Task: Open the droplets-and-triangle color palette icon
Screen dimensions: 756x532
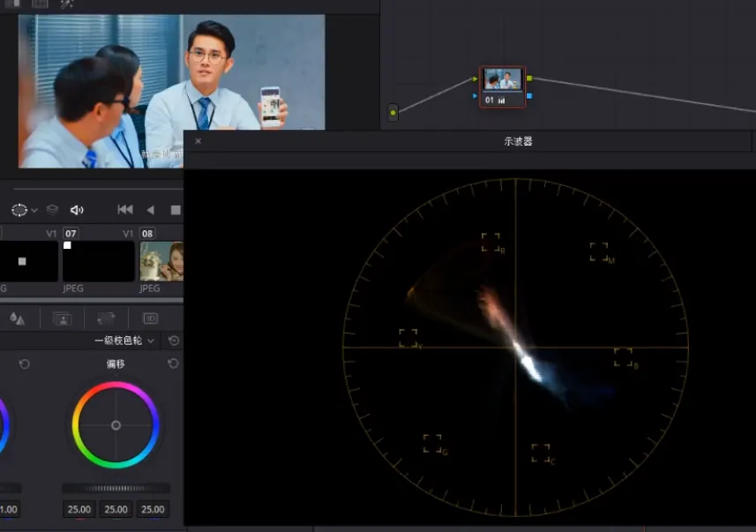Action: point(18,318)
